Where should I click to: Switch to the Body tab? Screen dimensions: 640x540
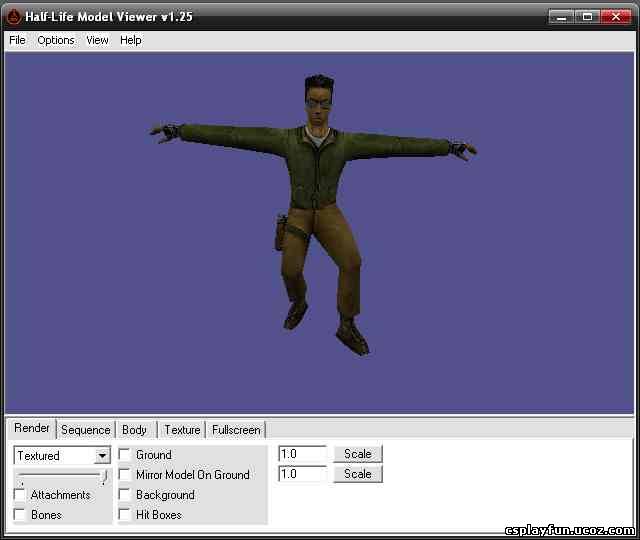pyautogui.click(x=134, y=430)
